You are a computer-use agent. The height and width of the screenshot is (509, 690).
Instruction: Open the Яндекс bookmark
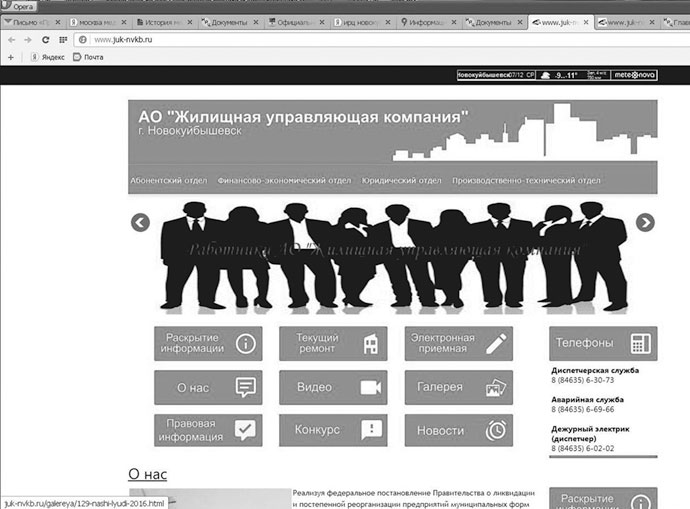(48, 57)
